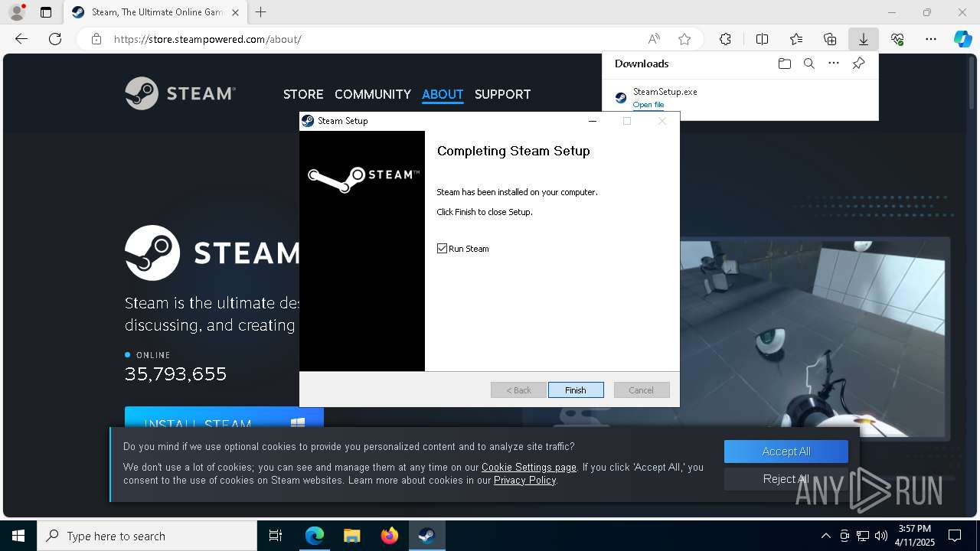Toggle Read aloud icon in address bar

click(654, 39)
